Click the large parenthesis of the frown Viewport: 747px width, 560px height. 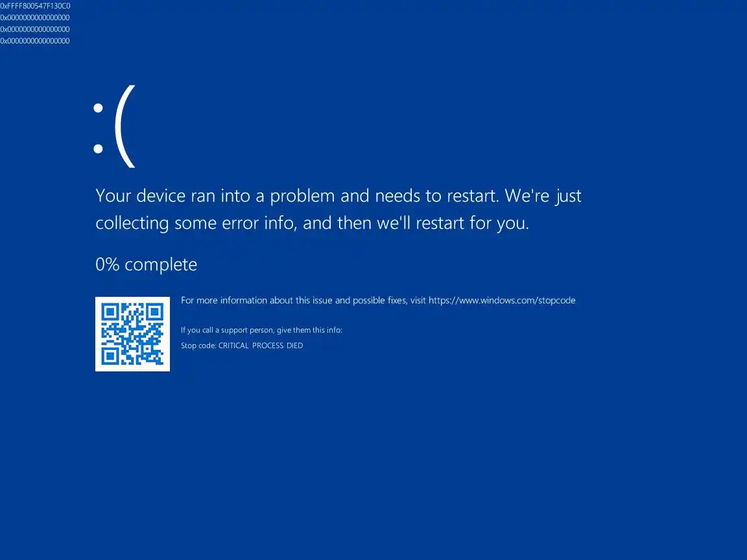tap(124, 126)
